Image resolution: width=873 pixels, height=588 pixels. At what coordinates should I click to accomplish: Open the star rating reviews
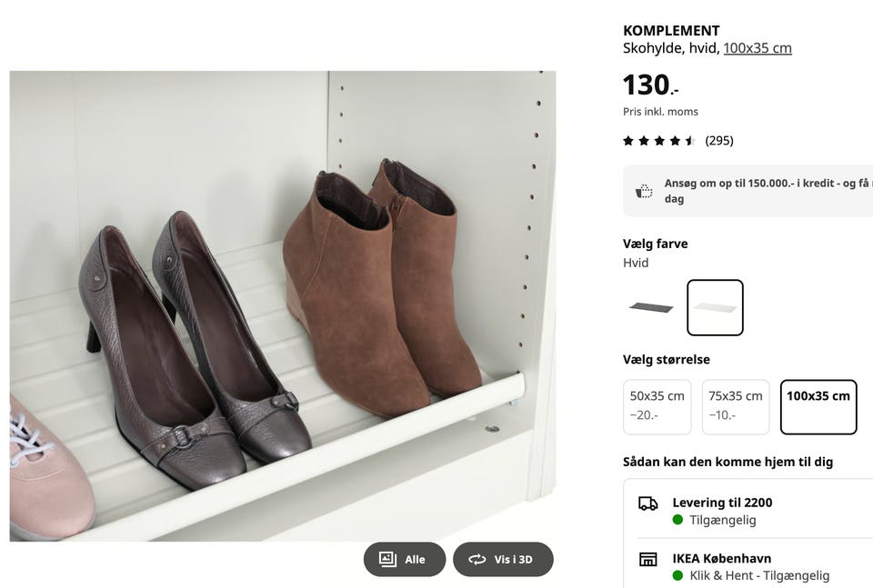click(x=659, y=141)
